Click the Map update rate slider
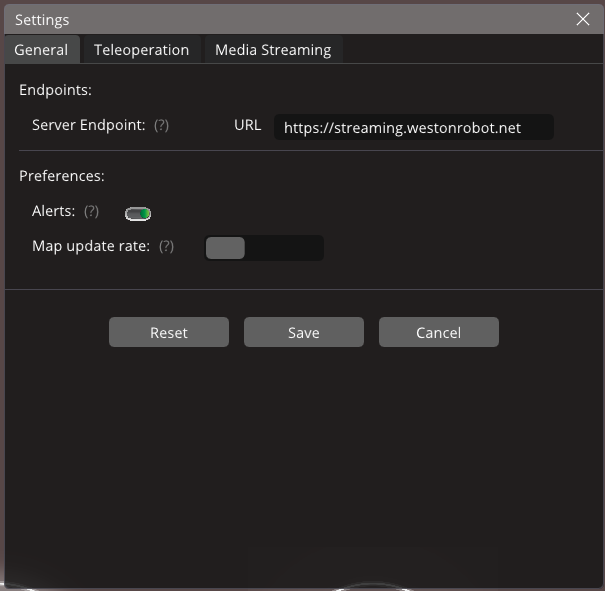The height and width of the screenshot is (591, 605). pos(264,248)
